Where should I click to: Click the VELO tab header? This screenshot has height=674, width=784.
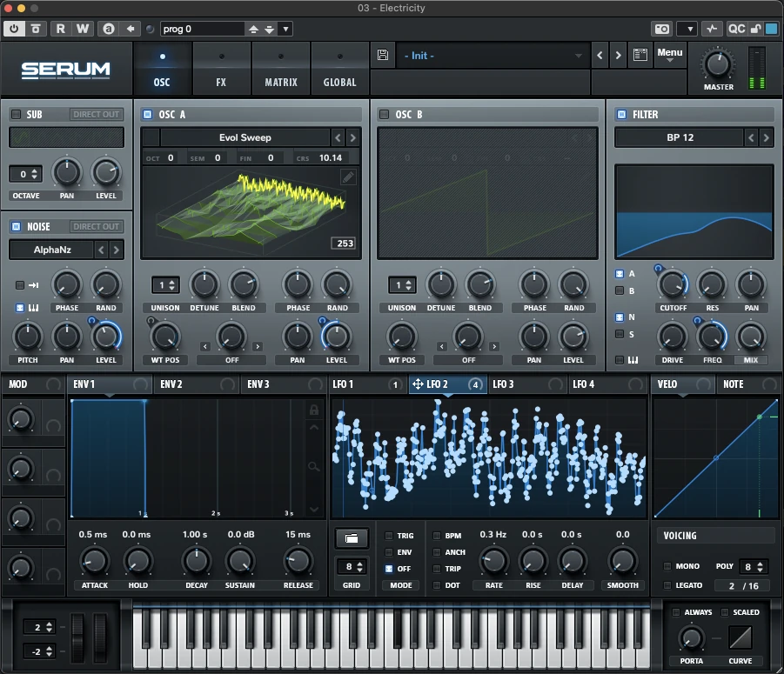683,384
